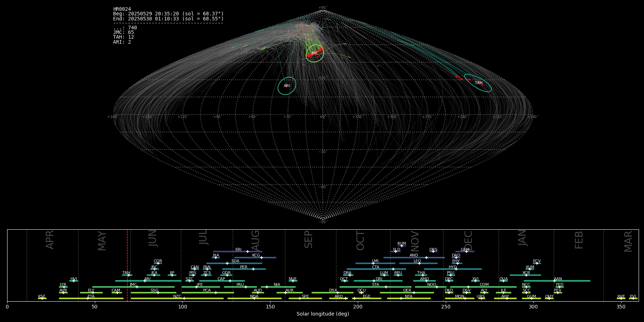Click the SSG shower label in timeline
644x322 pixels.
pos(154,291)
